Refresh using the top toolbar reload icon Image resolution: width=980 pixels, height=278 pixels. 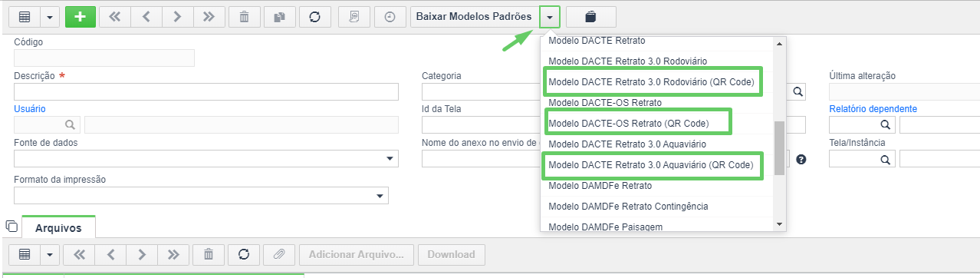point(314,16)
